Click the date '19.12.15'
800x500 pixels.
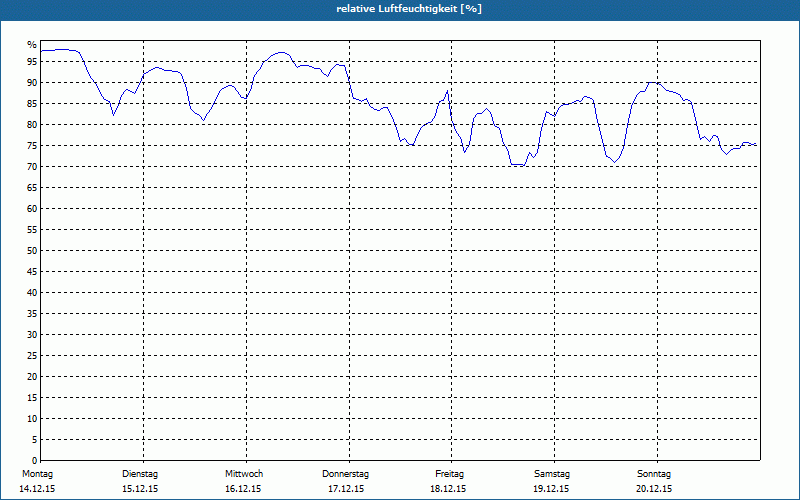click(x=551, y=489)
